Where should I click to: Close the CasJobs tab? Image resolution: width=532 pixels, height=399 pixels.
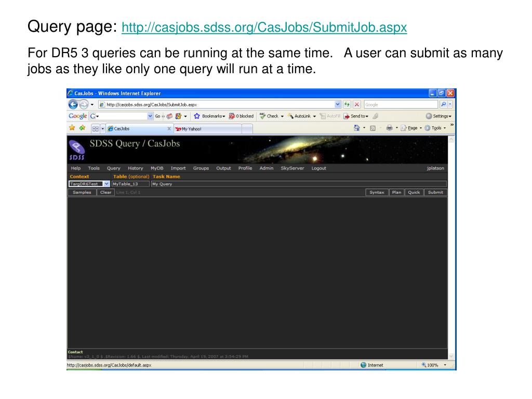coord(169,129)
